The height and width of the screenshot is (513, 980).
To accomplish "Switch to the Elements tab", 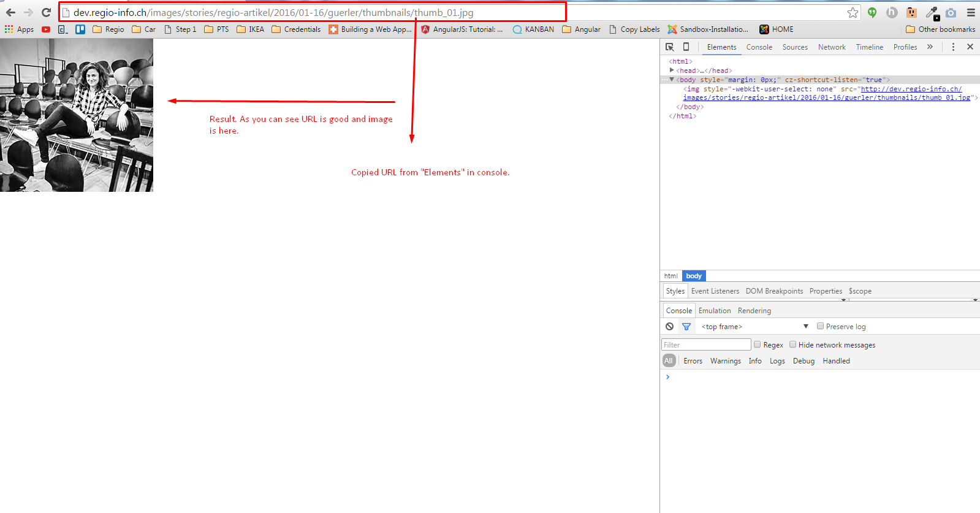I will [722, 47].
